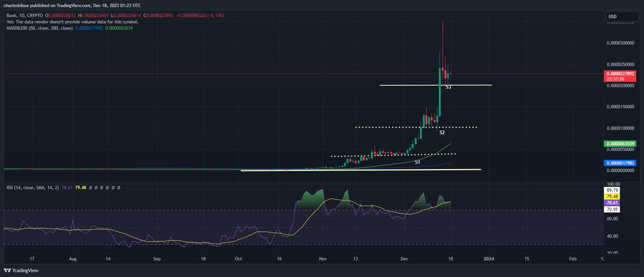
Task: Click the Vol data vendor notice text
Action: (72, 22)
